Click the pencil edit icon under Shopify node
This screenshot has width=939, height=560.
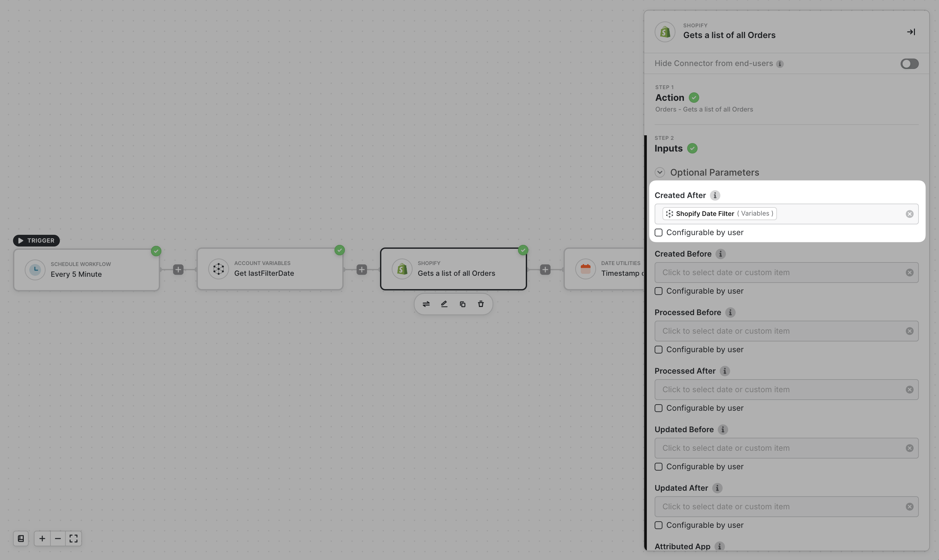[444, 304]
